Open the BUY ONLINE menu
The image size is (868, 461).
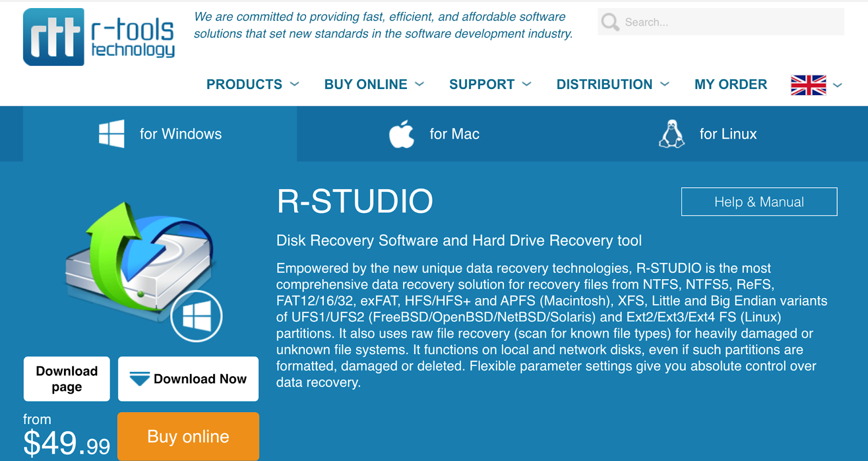pos(366,84)
